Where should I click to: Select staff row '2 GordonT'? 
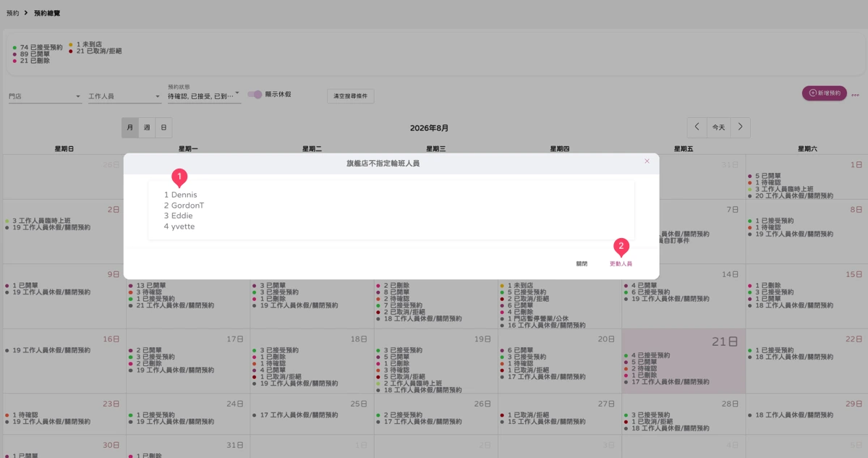[184, 205]
